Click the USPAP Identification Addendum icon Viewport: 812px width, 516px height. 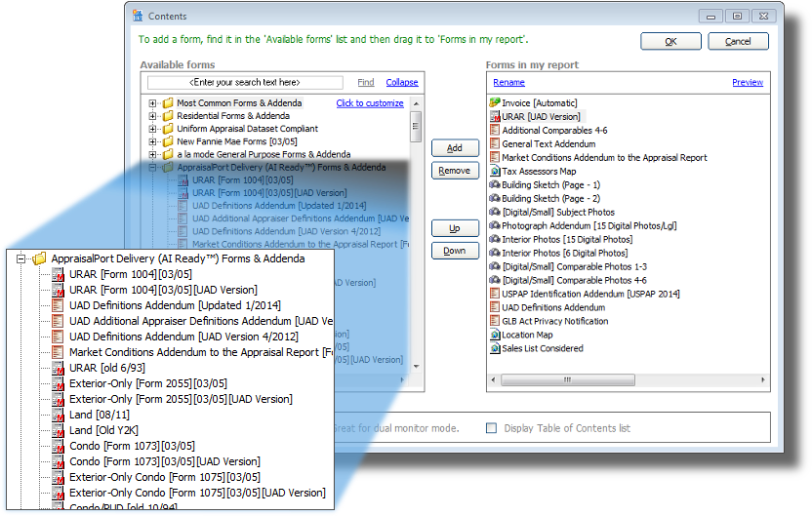coord(495,294)
